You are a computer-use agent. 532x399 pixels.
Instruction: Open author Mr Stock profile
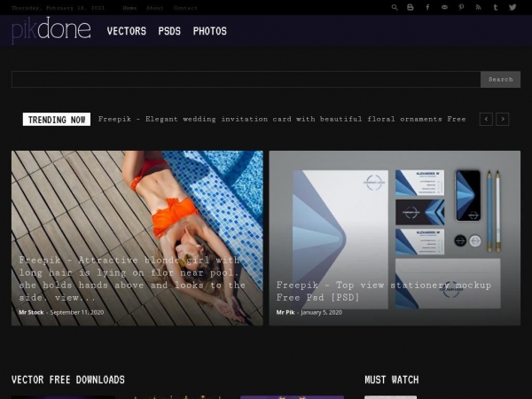[x=31, y=312]
